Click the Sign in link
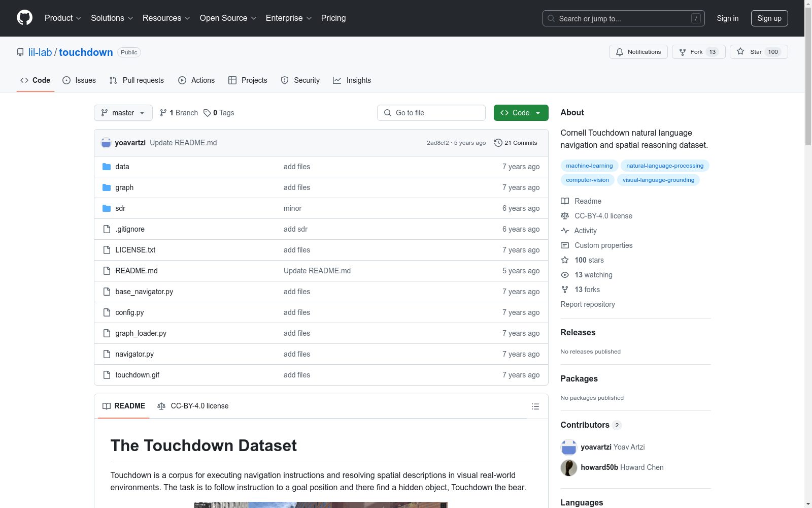 click(728, 18)
